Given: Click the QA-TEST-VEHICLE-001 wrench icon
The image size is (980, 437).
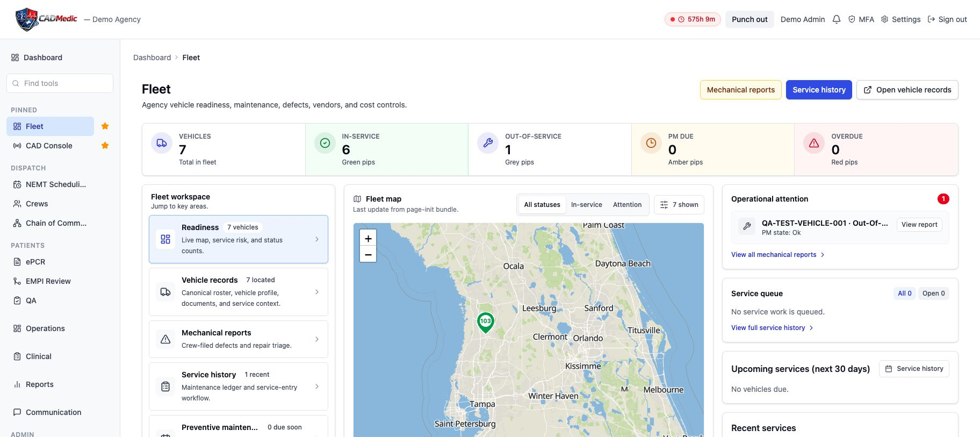Looking at the screenshot, I should tap(747, 226).
